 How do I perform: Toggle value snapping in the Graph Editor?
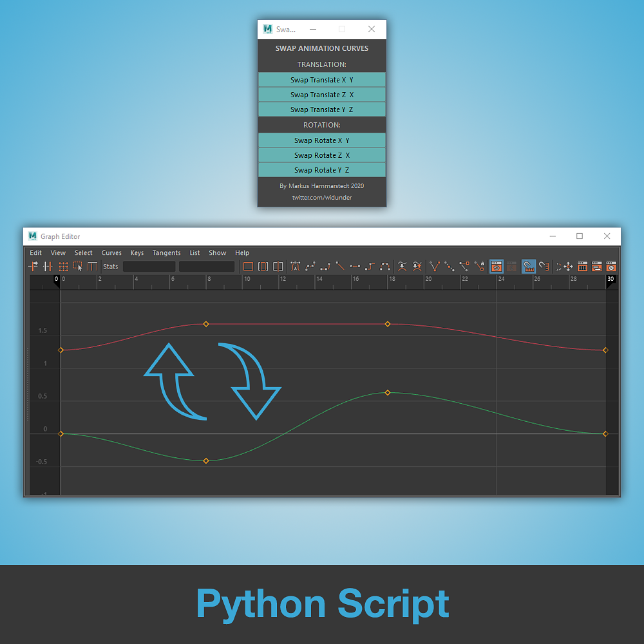pos(543,266)
